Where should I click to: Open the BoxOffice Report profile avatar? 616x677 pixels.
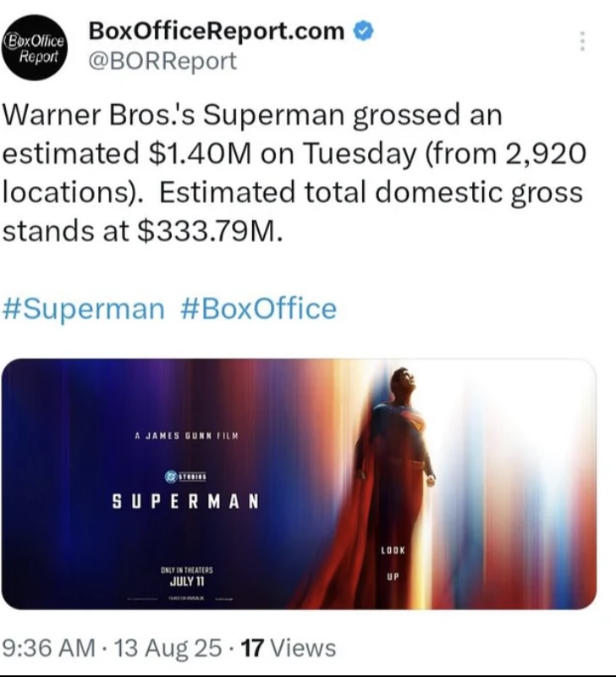pyautogui.click(x=35, y=47)
